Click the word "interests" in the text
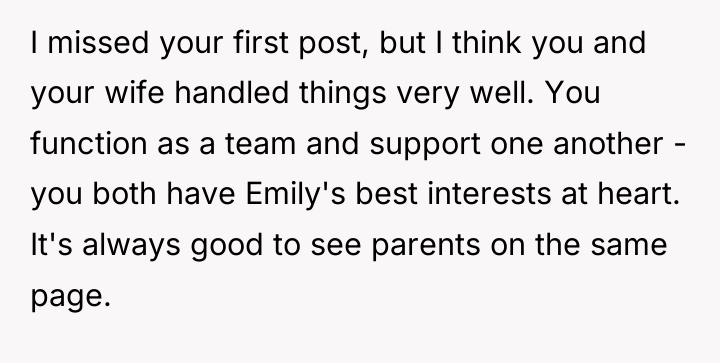Viewport: 720px width, 363px height. (489, 194)
